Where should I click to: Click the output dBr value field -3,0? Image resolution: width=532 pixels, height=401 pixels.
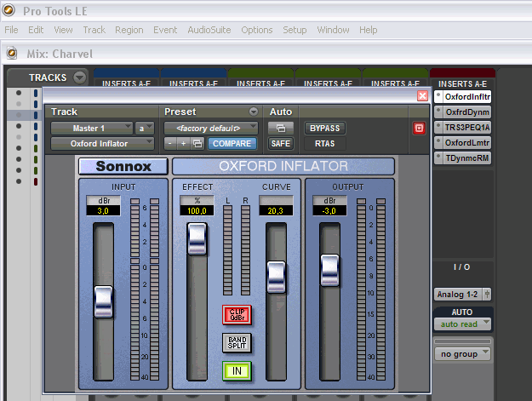click(x=329, y=210)
